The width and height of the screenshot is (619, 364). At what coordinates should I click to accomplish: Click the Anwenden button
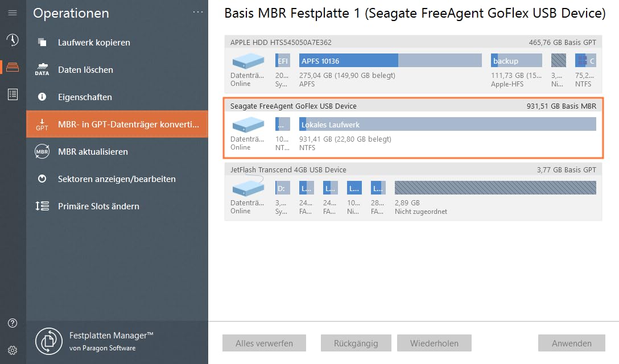(x=572, y=343)
